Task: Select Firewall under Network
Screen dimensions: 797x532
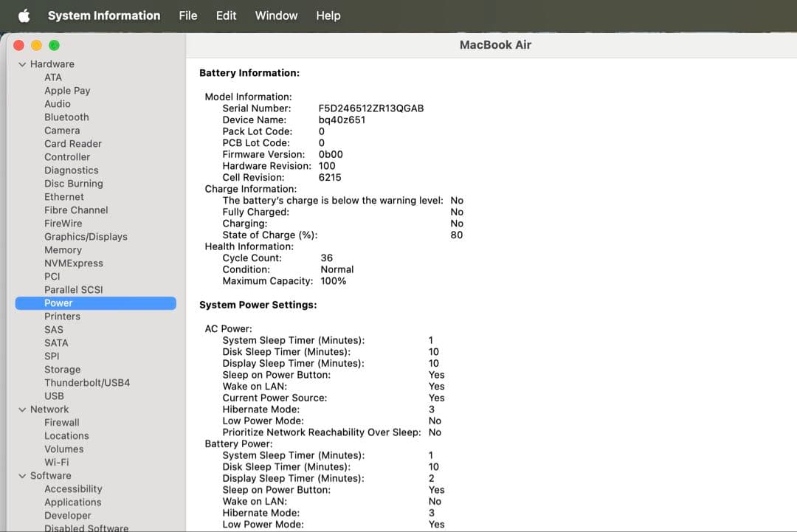Action: point(61,422)
